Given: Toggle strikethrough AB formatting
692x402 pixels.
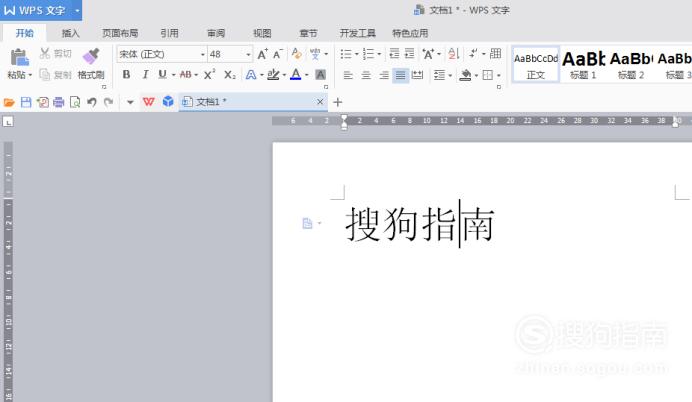Looking at the screenshot, I should [186, 75].
